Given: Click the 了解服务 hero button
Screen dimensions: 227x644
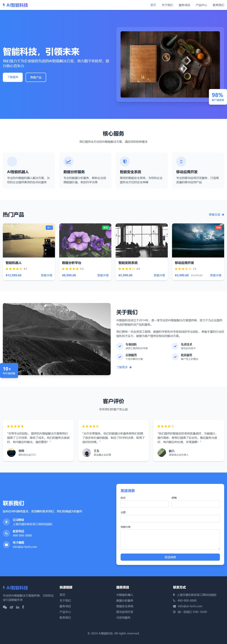Looking at the screenshot, I should [13, 77].
